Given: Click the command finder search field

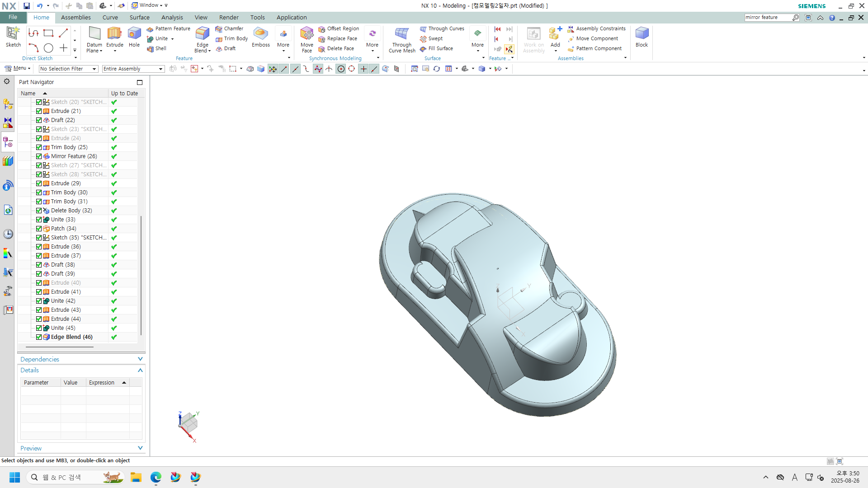Looking at the screenshot, I should pyautogui.click(x=768, y=17).
